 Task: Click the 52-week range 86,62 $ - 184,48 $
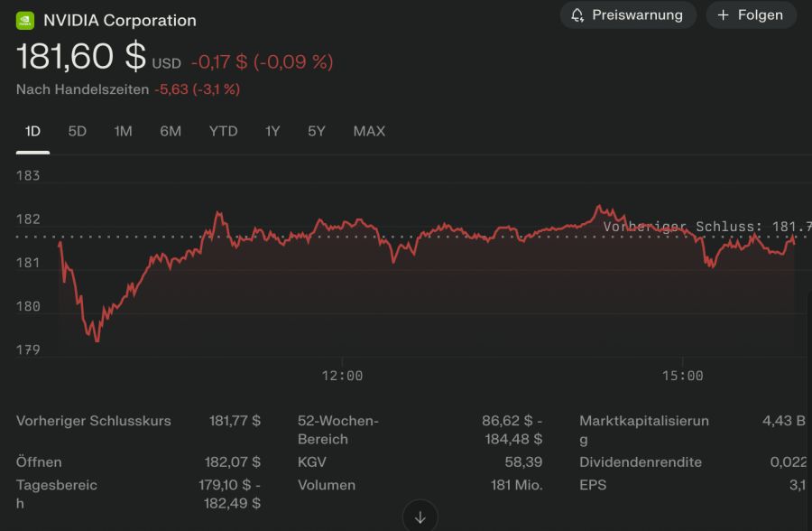pyautogui.click(x=512, y=430)
